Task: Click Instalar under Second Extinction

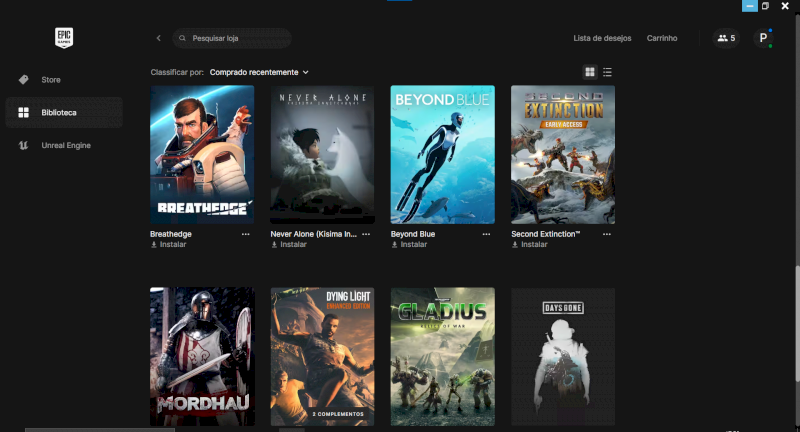Action: click(530, 245)
